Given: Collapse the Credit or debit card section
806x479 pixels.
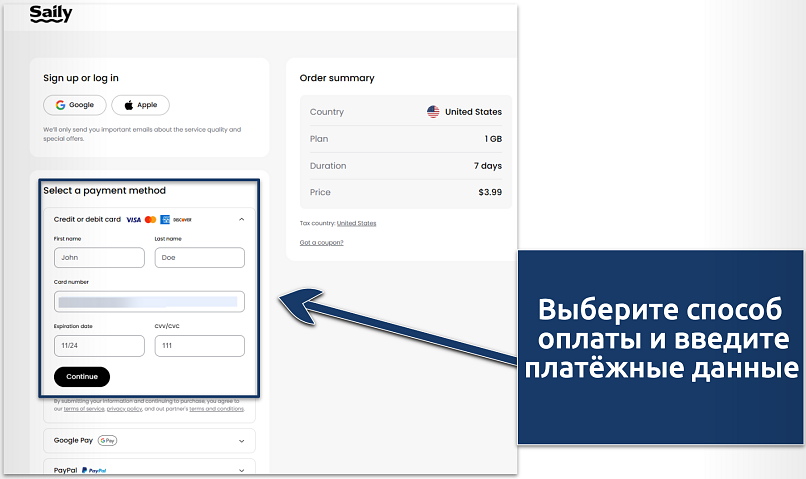Looking at the screenshot, I should [x=241, y=219].
